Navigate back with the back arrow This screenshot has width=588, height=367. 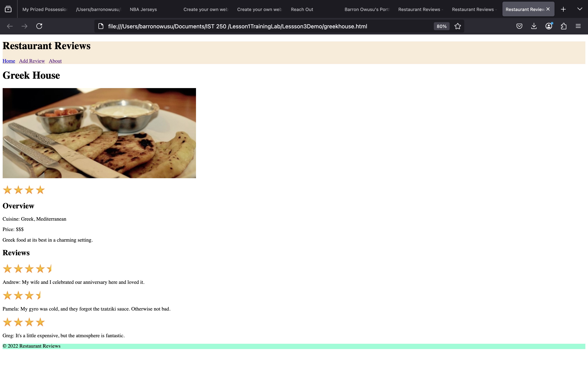(x=10, y=26)
